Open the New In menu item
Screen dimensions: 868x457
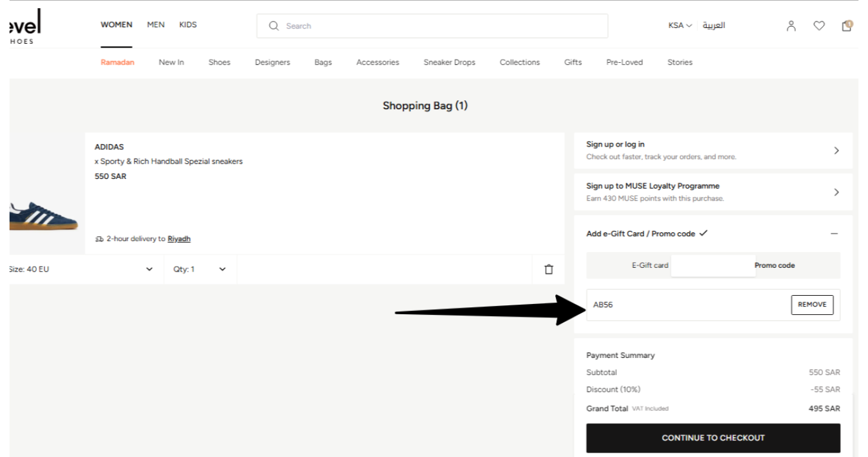(x=171, y=62)
